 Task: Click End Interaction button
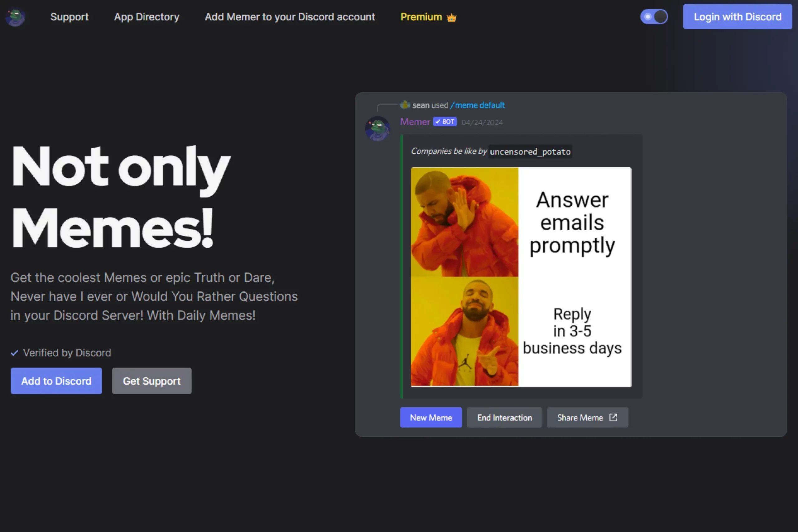[504, 418]
